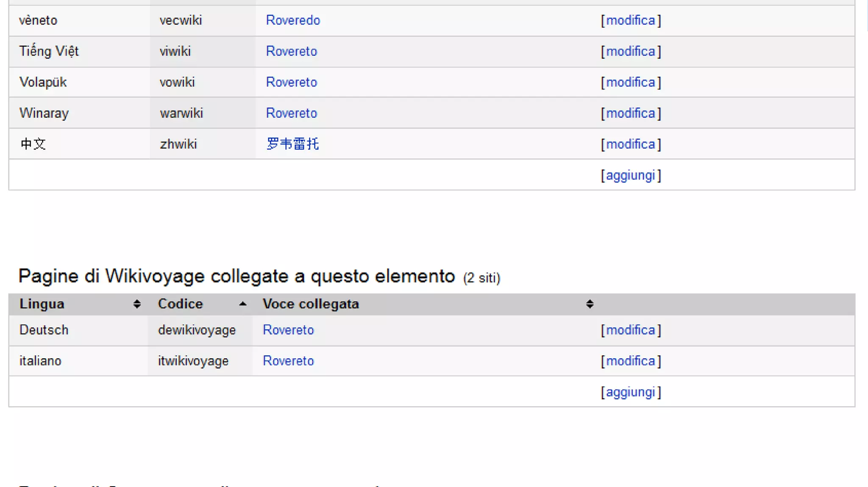Open the vecwiki Roveredo link
The width and height of the screenshot is (868, 487).
[x=292, y=20]
